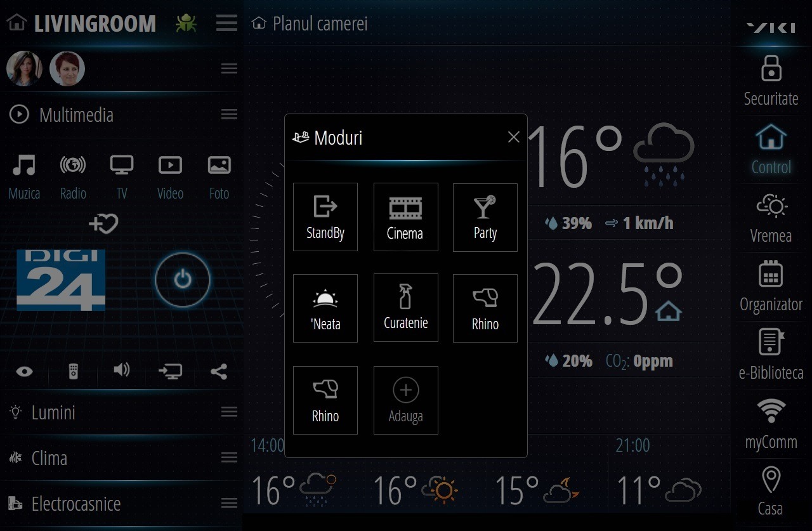Open the Muzica media icon
The height and width of the screenshot is (531, 812).
pyautogui.click(x=24, y=176)
